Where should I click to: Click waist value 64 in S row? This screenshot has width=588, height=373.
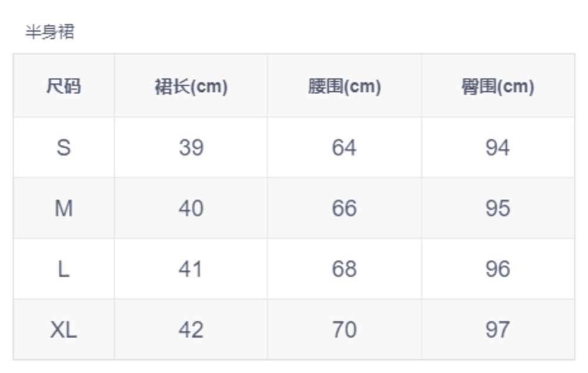coord(344,147)
